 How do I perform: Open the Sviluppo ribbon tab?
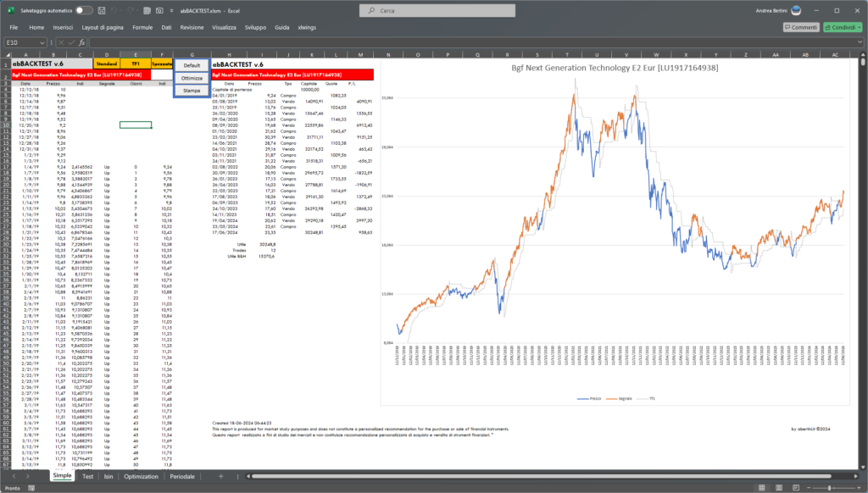click(x=255, y=27)
